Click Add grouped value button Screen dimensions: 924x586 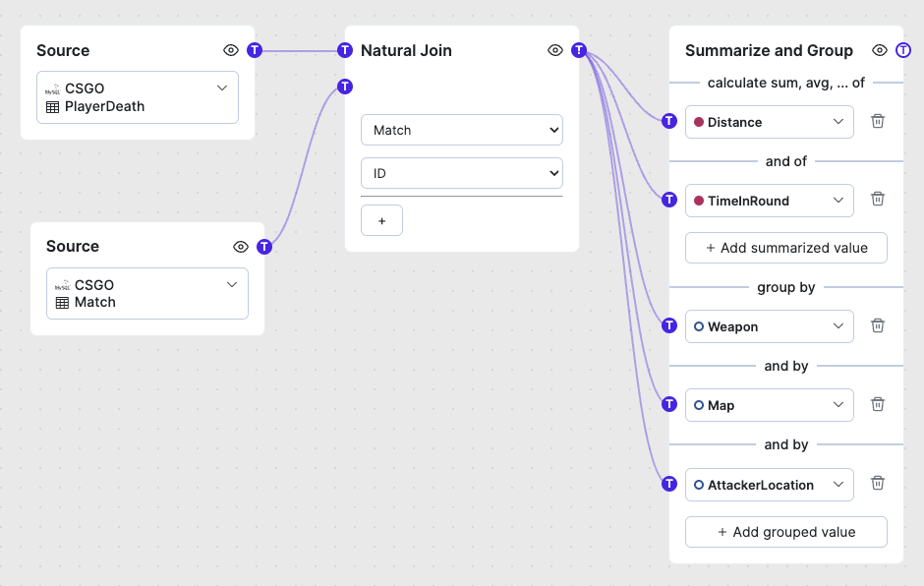[786, 532]
